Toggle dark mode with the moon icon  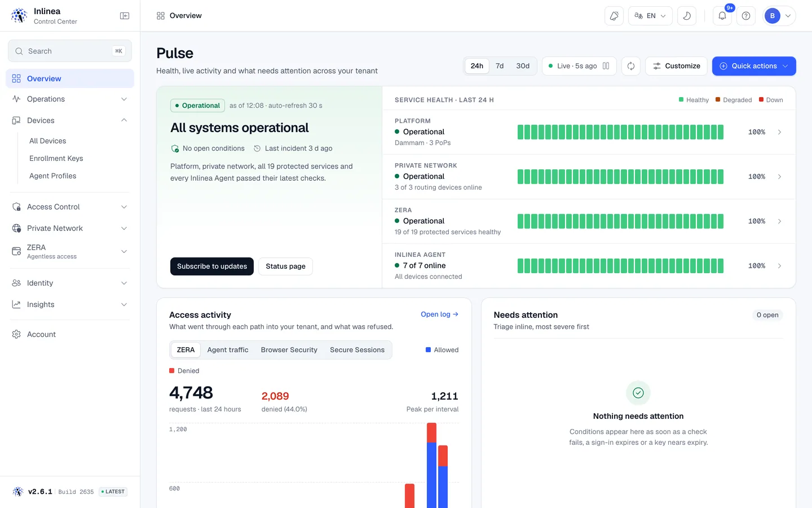(x=687, y=16)
